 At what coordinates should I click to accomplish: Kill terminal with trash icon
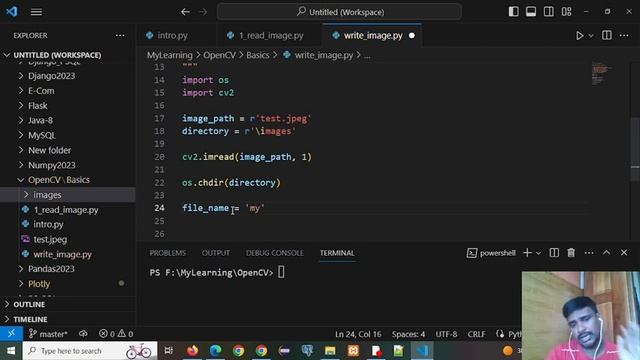pyautogui.click(x=571, y=253)
